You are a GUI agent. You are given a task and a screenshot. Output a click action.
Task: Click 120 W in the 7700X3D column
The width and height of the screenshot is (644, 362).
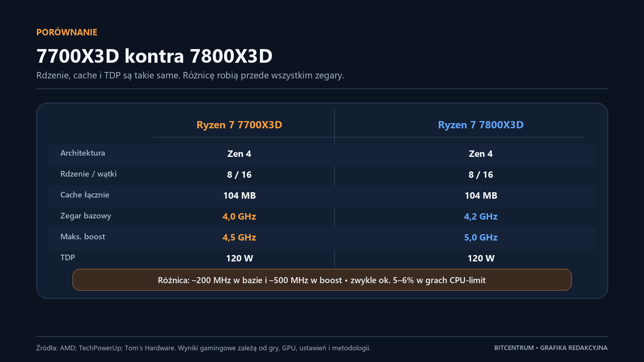(x=239, y=258)
